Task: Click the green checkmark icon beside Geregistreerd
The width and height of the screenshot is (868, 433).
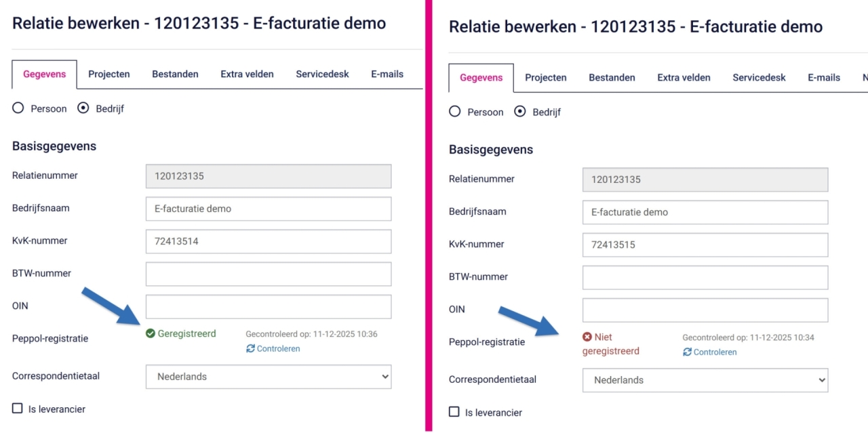Action: coord(151,333)
